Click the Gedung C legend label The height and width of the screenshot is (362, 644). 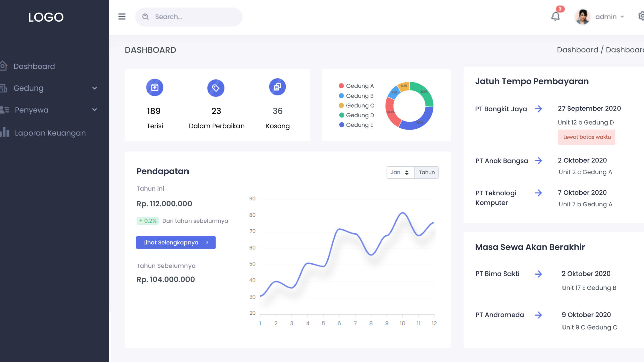pyautogui.click(x=360, y=105)
